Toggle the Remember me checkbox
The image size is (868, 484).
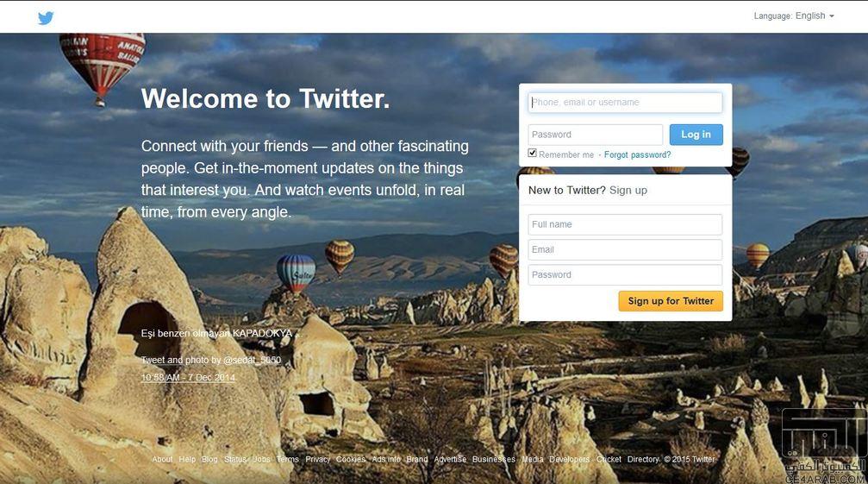533,154
